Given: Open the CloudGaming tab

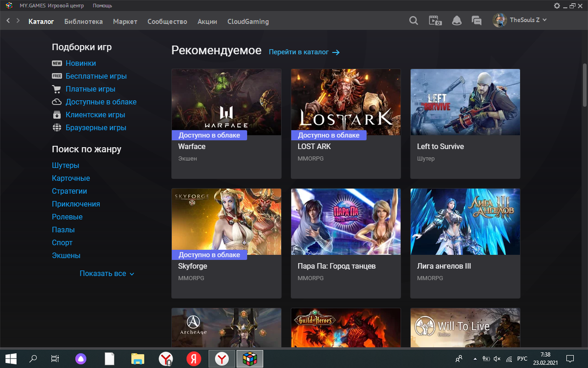Looking at the screenshot, I should 248,22.
